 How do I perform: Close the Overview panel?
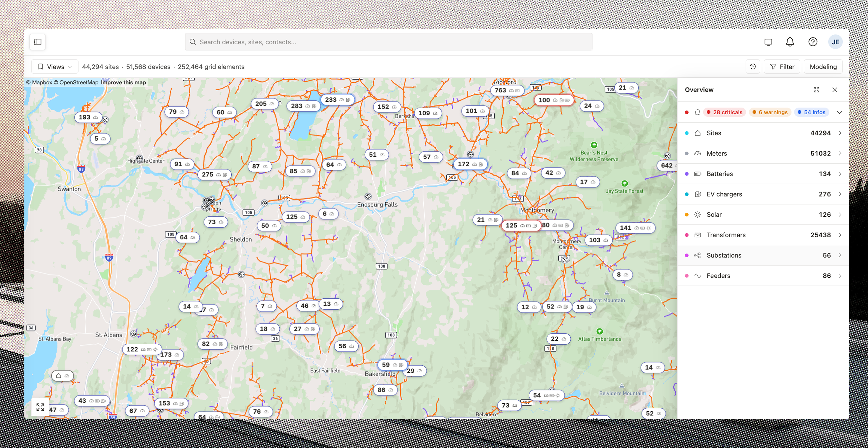[835, 90]
